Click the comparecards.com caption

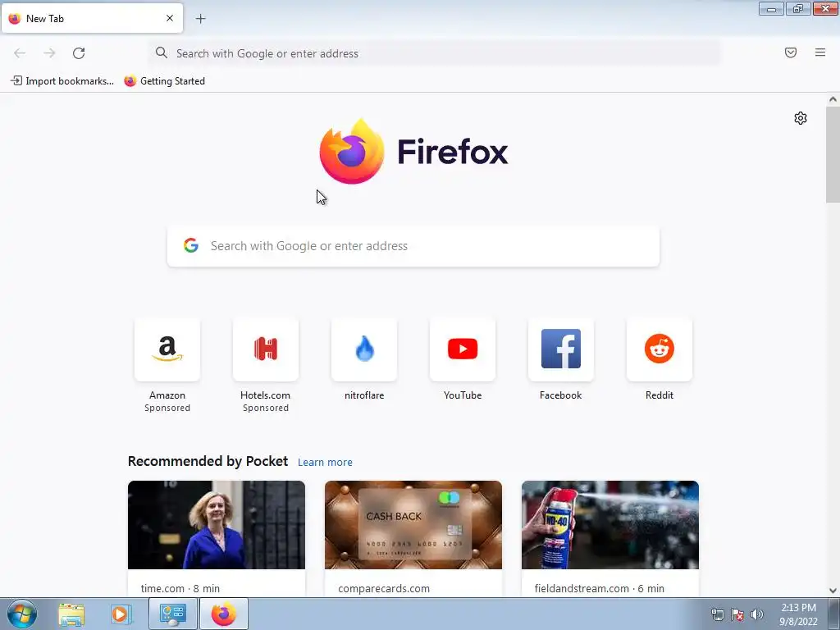click(384, 588)
